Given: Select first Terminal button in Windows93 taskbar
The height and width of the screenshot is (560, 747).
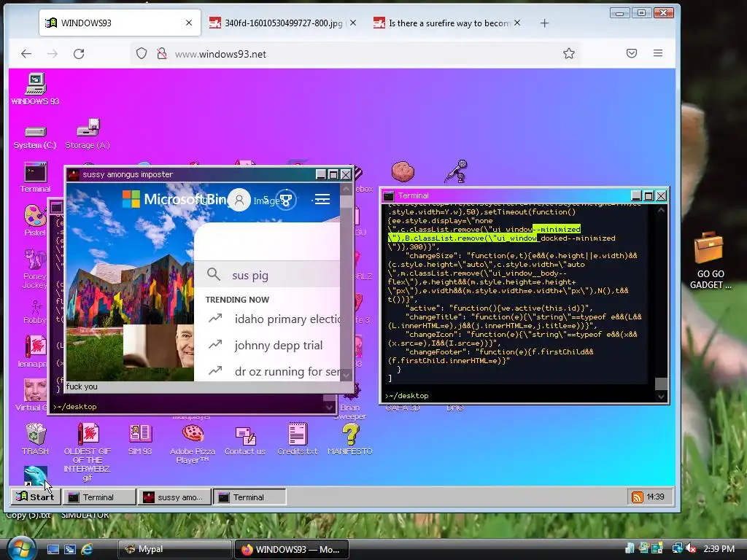Looking at the screenshot, I should pos(99,497).
